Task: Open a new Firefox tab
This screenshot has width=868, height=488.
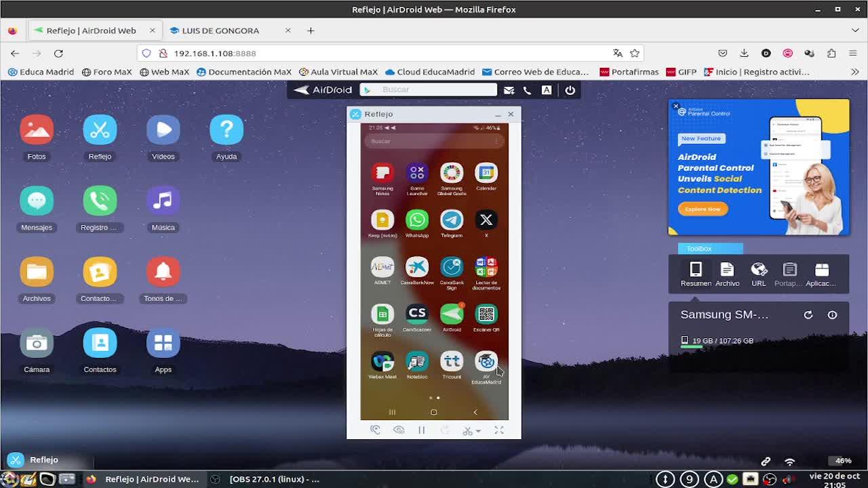Action: pos(311,30)
